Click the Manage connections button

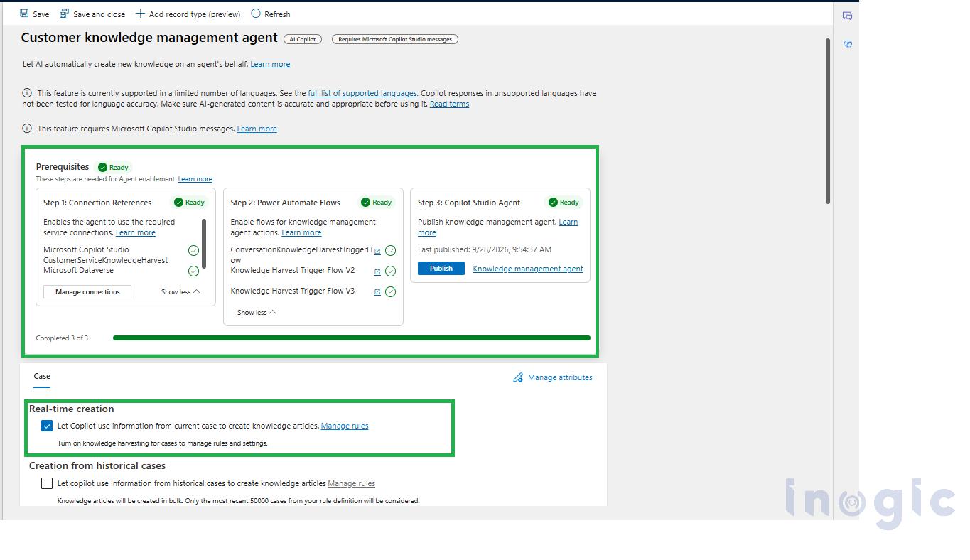87,292
